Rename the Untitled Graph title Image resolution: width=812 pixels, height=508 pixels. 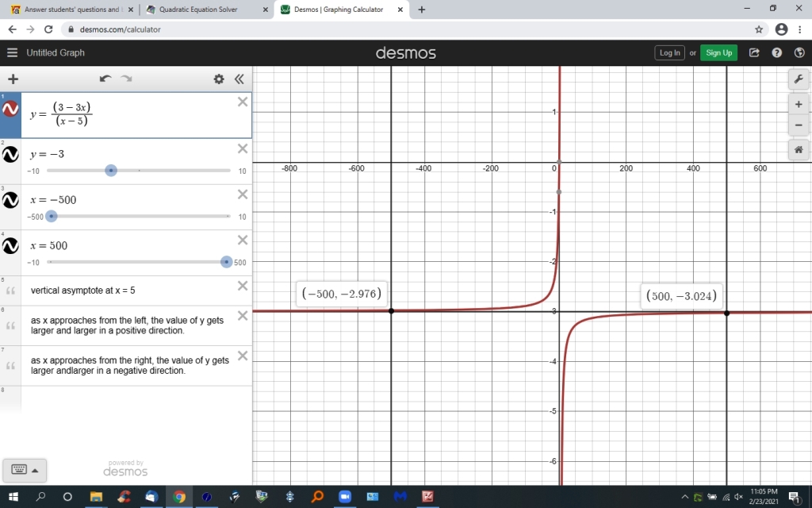pos(56,52)
